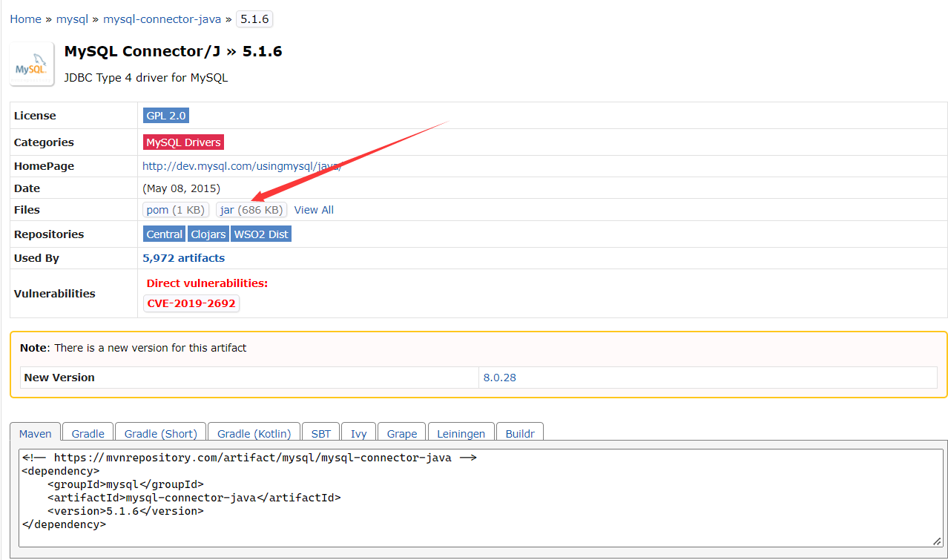Click the License row label
Viewport: 948px width, 560px height.
pyautogui.click(x=35, y=116)
